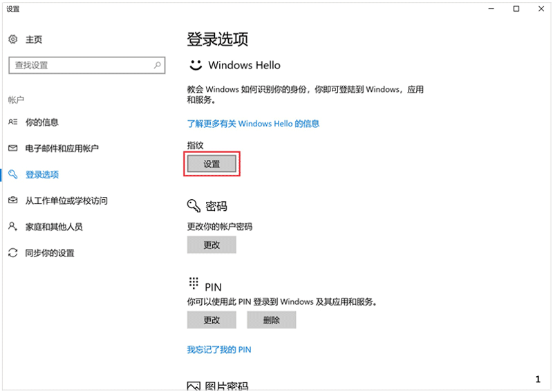The width and height of the screenshot is (553, 392).
Task: Go to 电子邮件和应用帐户 settings
Action: 62,149
